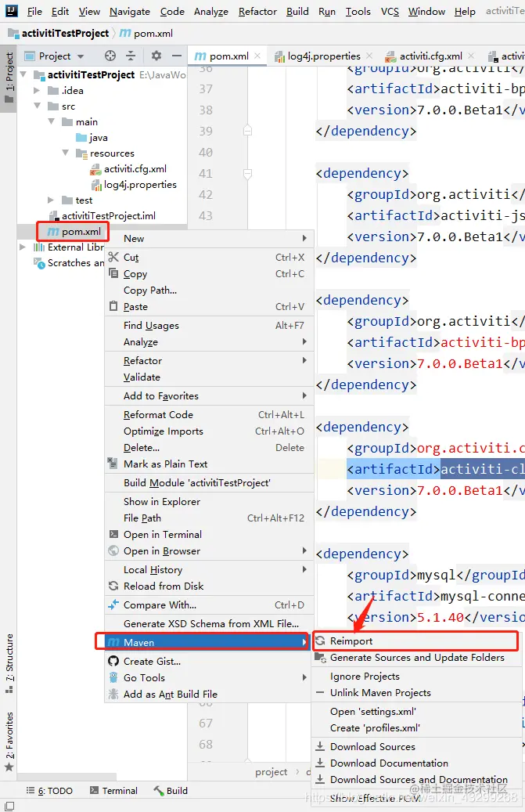
Task: Open the Terminal tool window
Action: (x=113, y=790)
